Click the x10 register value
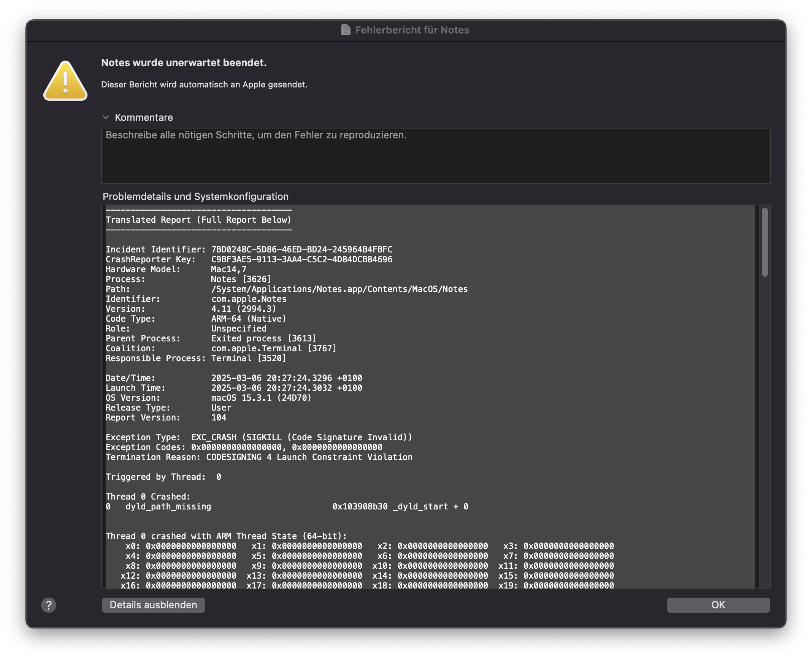Screen dimensions: 812x660 coord(443,566)
